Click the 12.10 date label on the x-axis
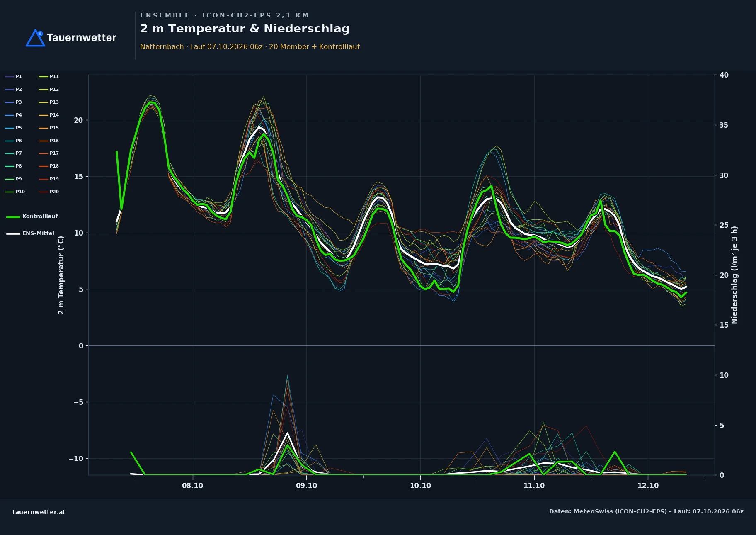Viewport: 756px width, 535px height. tap(648, 486)
